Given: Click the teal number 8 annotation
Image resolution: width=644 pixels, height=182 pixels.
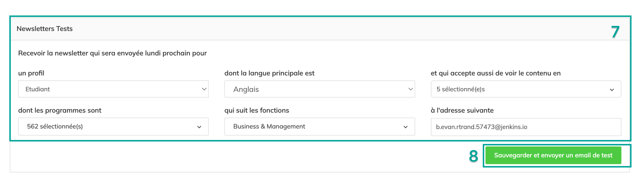Looking at the screenshot, I should coord(473,156).
